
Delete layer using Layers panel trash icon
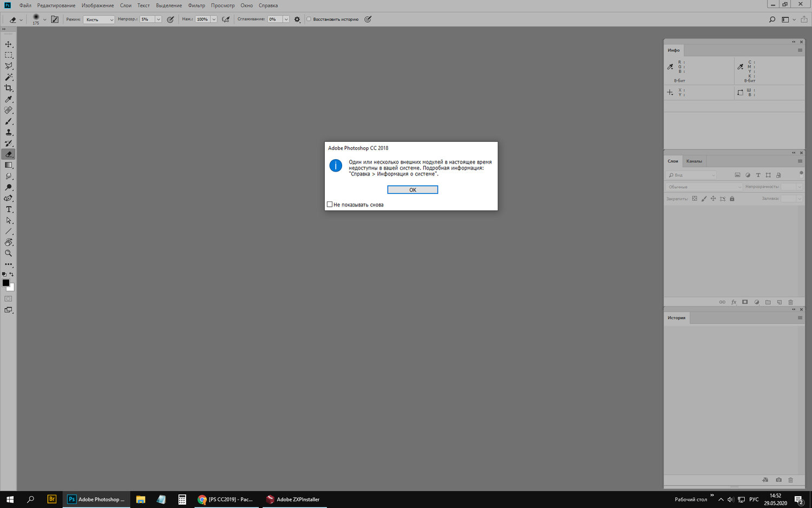pos(790,302)
